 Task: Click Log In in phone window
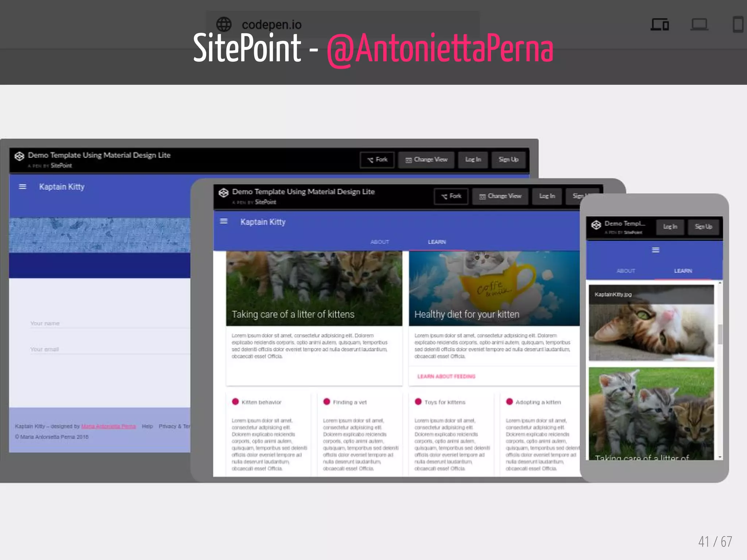point(670,227)
